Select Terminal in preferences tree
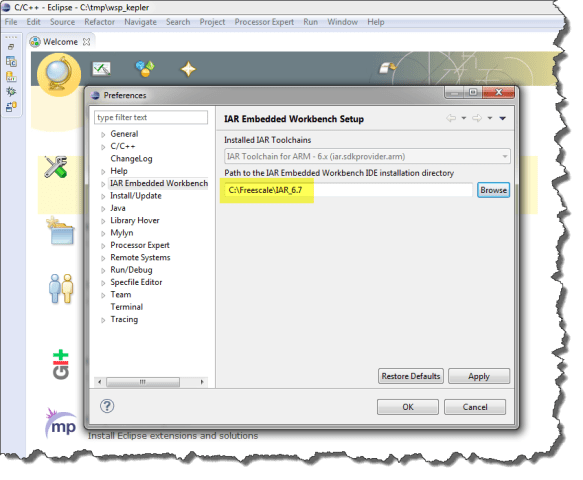This screenshot has width=583, height=480. [126, 307]
